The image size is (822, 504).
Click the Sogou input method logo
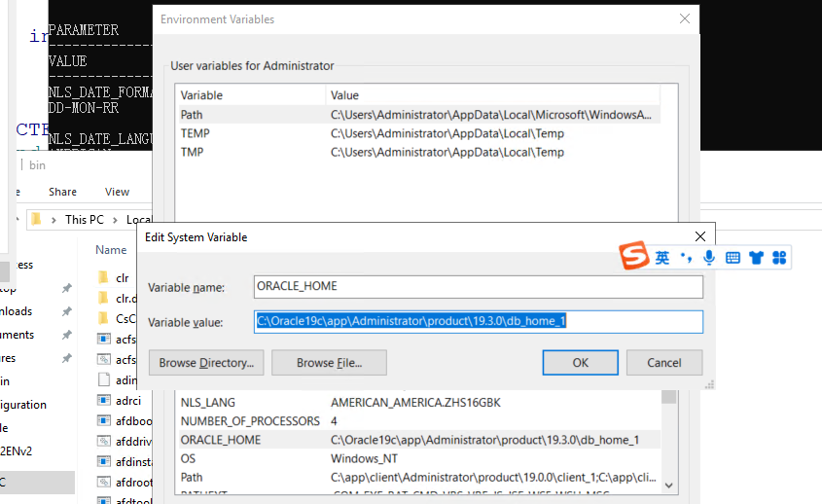click(x=635, y=258)
